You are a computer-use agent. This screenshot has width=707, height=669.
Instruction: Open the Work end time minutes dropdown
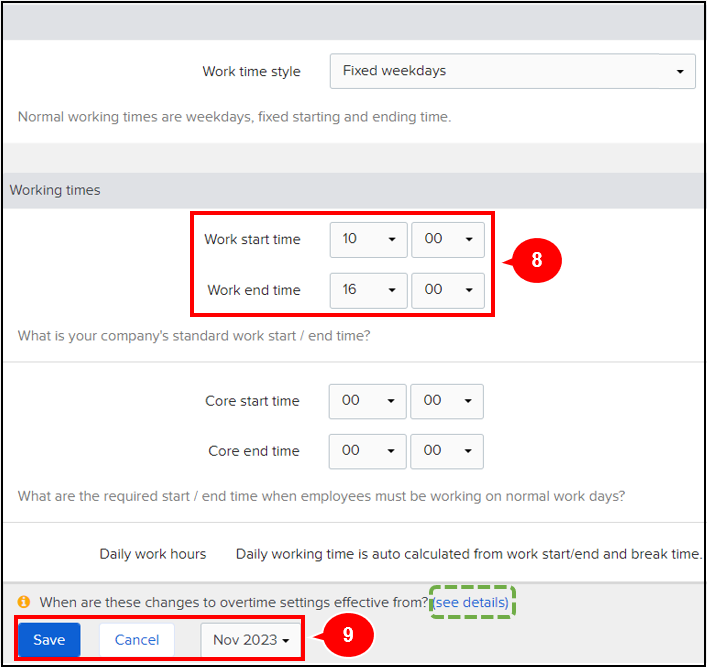(x=448, y=290)
